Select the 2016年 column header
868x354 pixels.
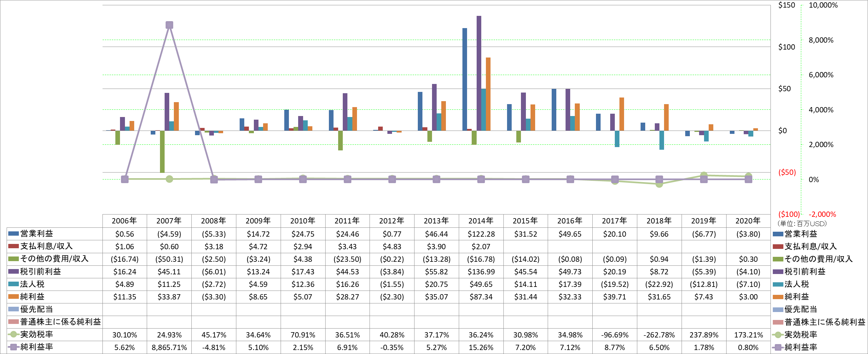[570, 221]
